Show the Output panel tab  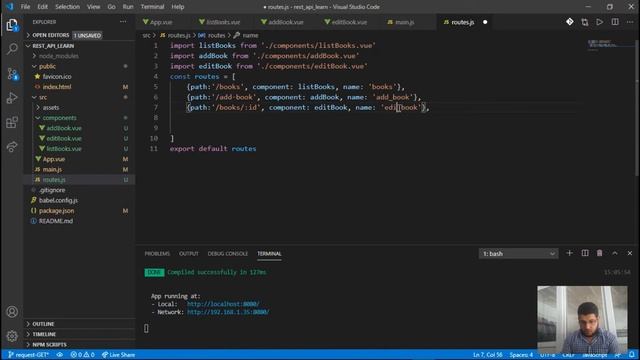tap(189, 253)
